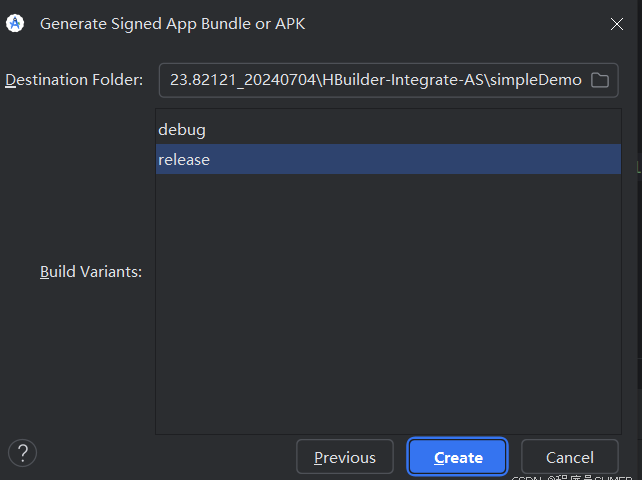Viewport: 642px width, 480px height.
Task: Go back with the Previous button
Action: tap(344, 457)
